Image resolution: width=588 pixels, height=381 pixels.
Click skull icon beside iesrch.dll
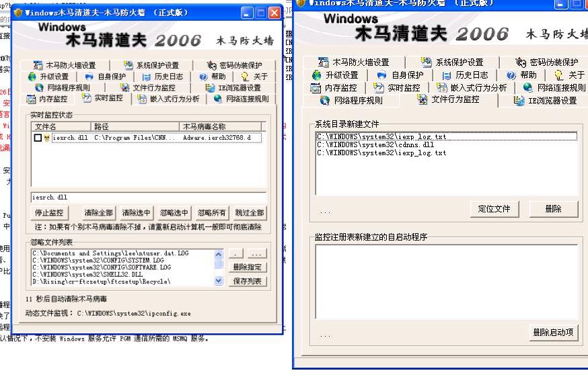47,138
